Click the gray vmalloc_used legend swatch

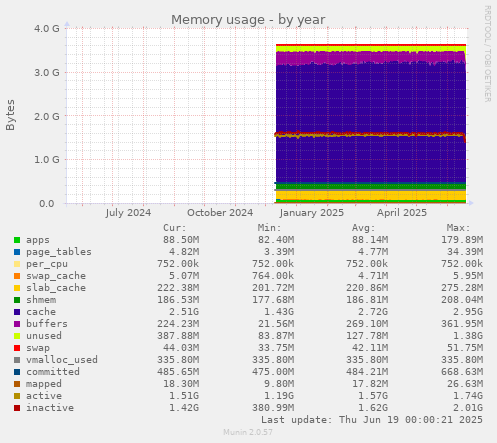(17, 360)
